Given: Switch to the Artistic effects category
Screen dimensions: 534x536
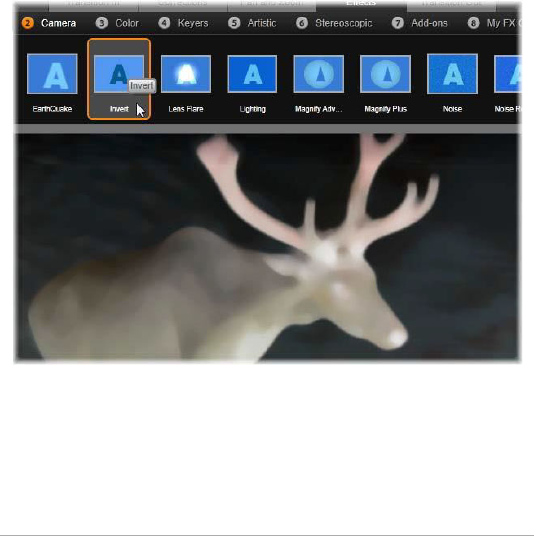Looking at the screenshot, I should tap(252, 23).
